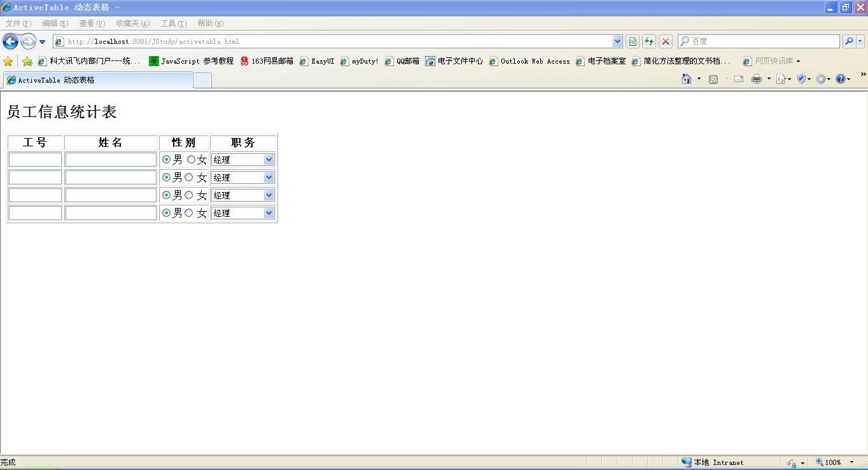The width and height of the screenshot is (868, 470).
Task: Open the 编辑 menu
Action: click(x=55, y=24)
